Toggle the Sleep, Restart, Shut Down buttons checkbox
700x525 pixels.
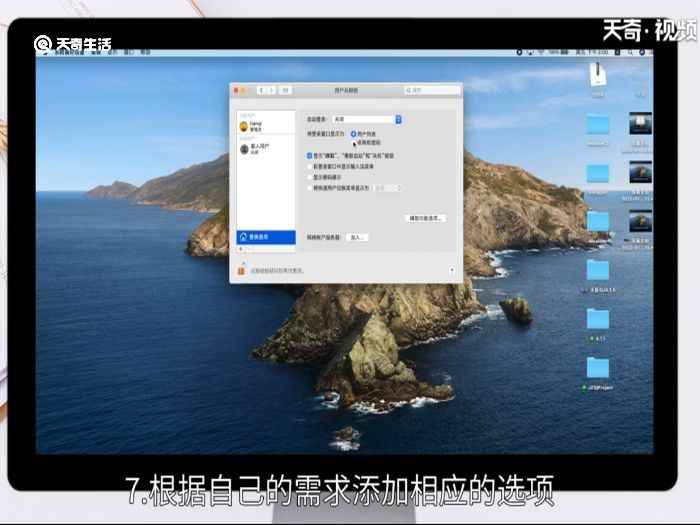[x=309, y=156]
